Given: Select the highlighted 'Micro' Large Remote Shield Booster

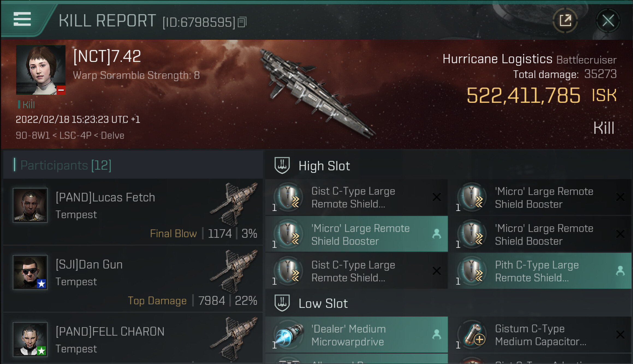Looking at the screenshot, I should click(356, 234).
